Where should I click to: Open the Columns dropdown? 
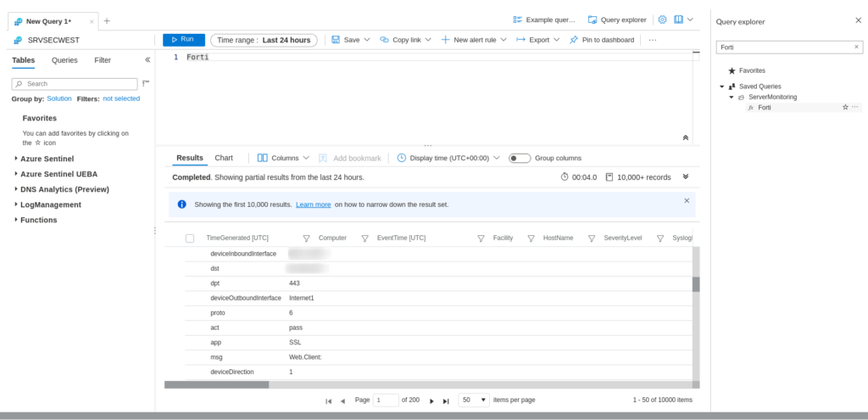point(283,158)
